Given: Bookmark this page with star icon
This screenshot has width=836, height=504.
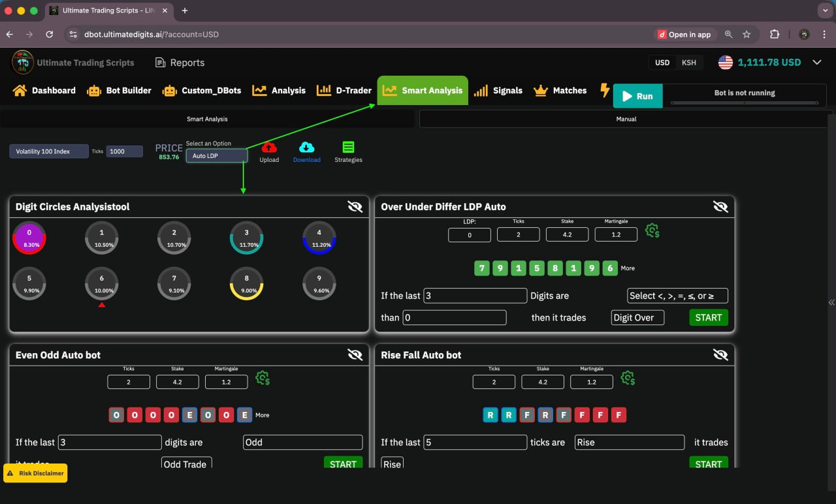Looking at the screenshot, I should (x=747, y=35).
